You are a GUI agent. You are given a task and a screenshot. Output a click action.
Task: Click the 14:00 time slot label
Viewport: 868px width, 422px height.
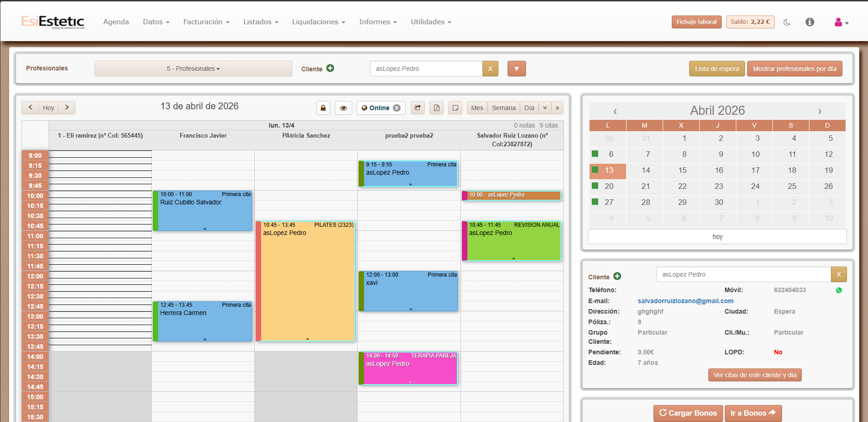click(35, 357)
